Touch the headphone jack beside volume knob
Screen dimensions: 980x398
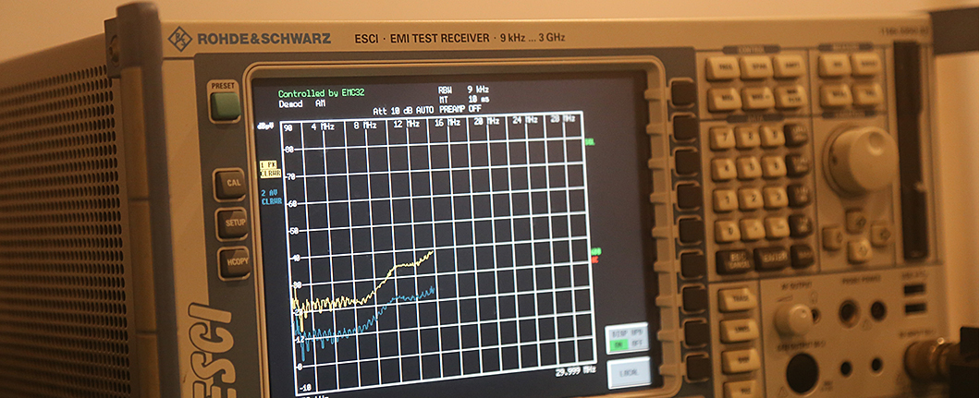815,316
